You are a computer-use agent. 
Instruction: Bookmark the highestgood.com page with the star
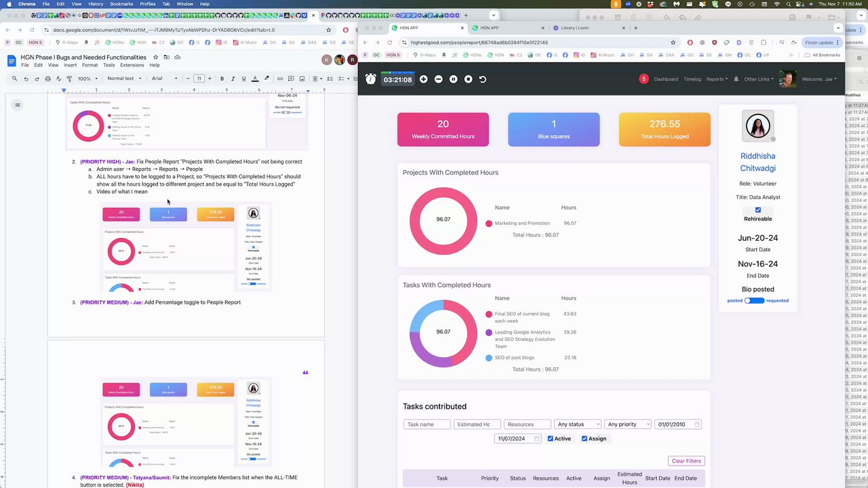pos(673,42)
